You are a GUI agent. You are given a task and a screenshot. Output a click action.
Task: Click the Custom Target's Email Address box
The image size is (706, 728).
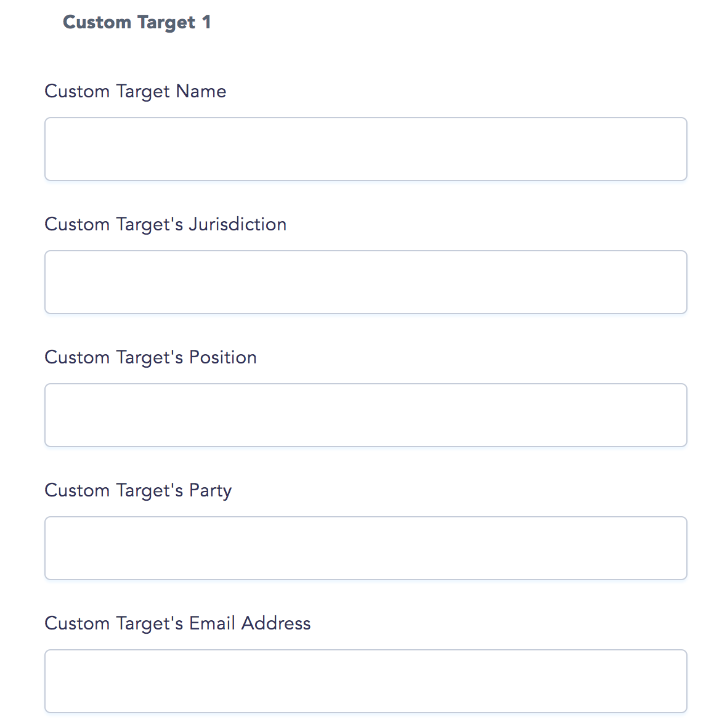pyautogui.click(x=365, y=681)
